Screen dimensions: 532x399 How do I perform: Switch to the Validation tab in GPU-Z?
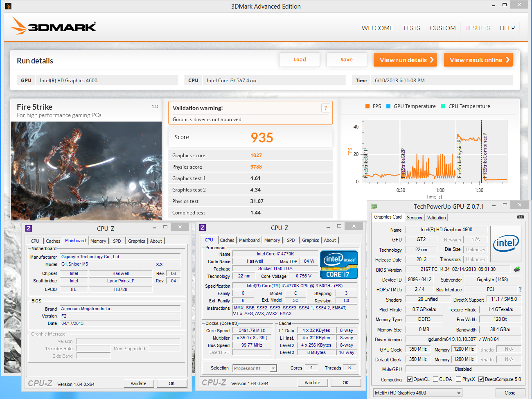point(437,218)
